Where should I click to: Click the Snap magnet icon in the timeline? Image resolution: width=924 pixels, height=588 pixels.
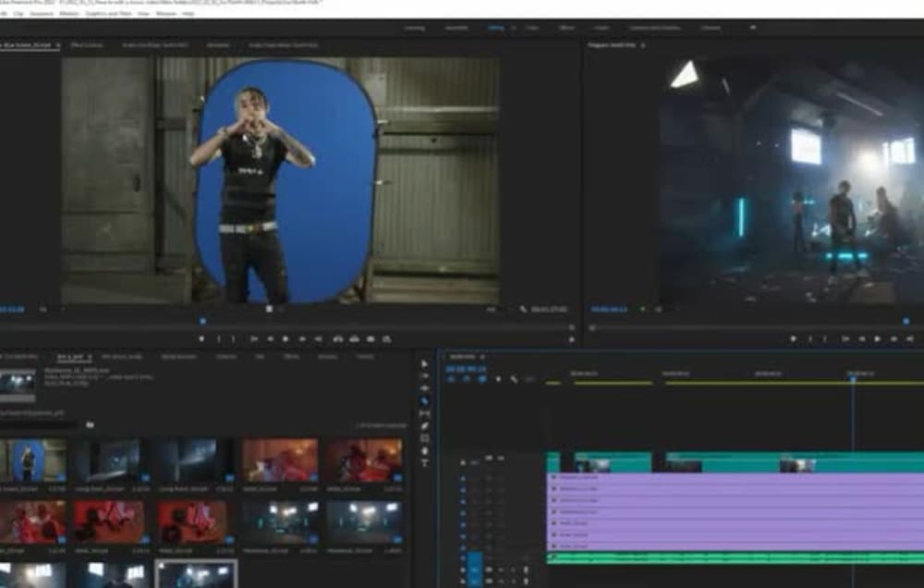click(499, 377)
